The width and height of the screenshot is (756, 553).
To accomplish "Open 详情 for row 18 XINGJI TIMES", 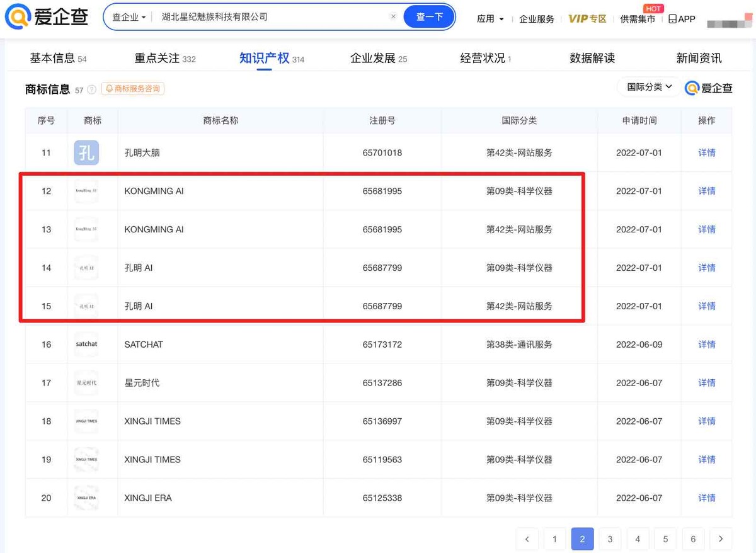I will [707, 422].
